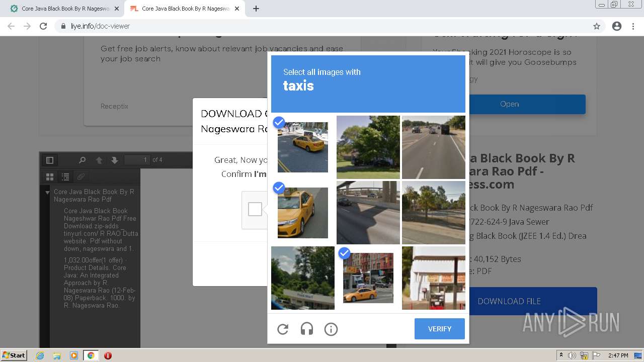
Task: Click the blue Open ad button
Action: 509,104
